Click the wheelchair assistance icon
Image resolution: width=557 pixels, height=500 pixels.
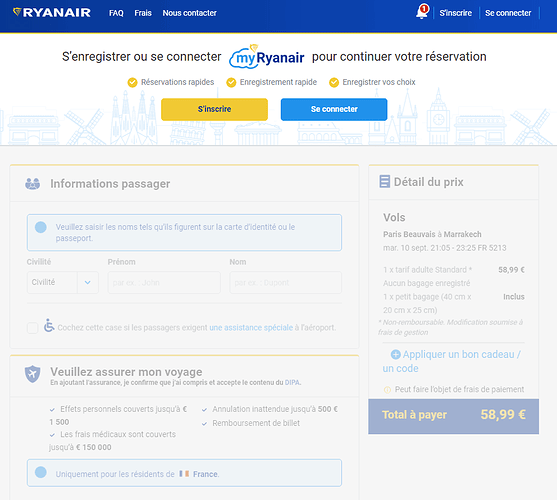[49, 325]
